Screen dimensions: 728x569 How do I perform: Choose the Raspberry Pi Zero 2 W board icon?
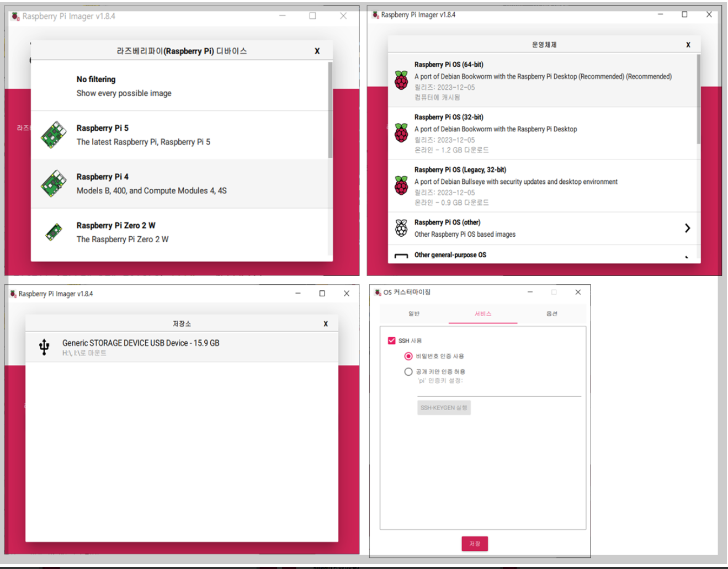tap(54, 232)
